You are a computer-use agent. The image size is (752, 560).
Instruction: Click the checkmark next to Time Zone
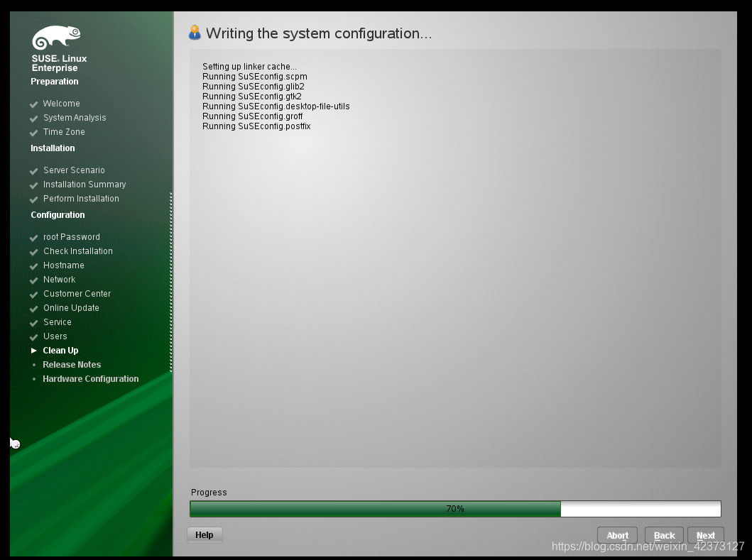coord(33,133)
